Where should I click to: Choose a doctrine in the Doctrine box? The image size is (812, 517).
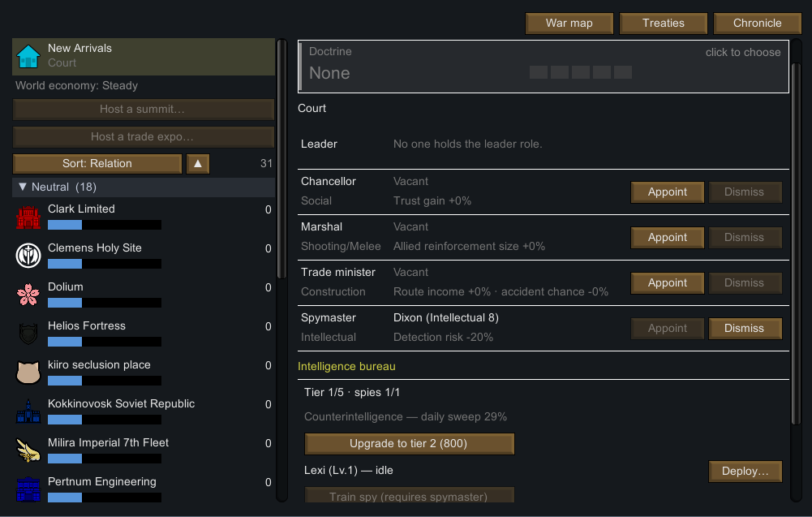coord(543,67)
